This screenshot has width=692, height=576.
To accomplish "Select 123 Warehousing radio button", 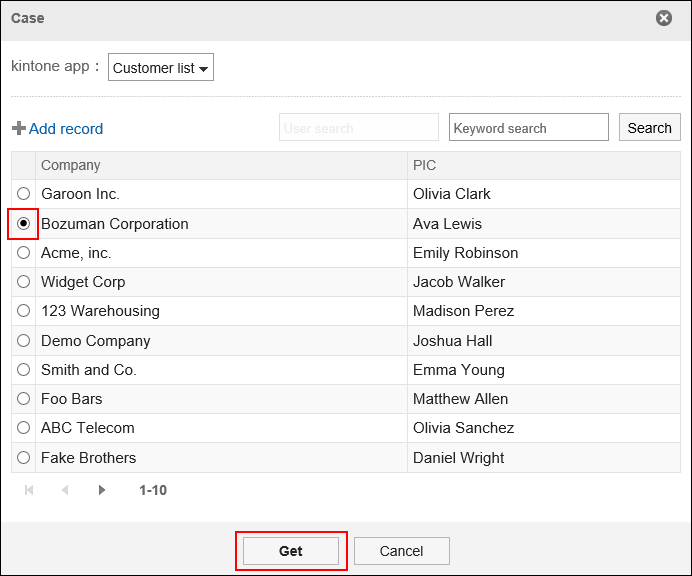I will point(23,311).
